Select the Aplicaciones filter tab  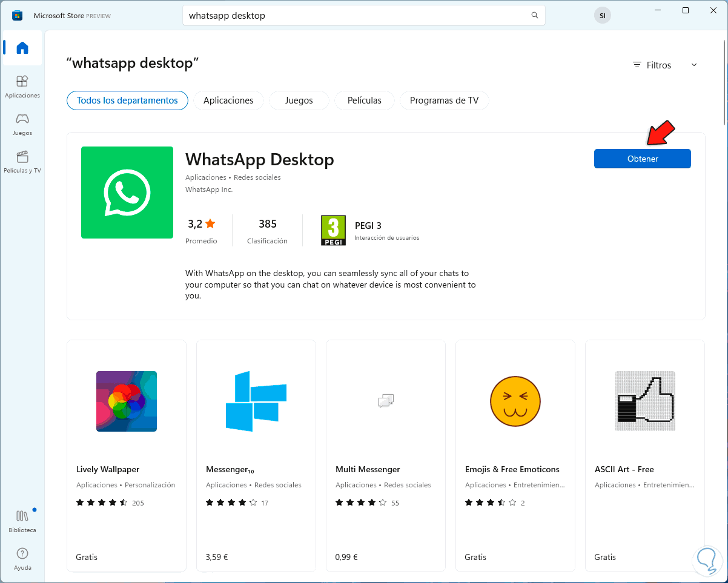click(x=228, y=100)
